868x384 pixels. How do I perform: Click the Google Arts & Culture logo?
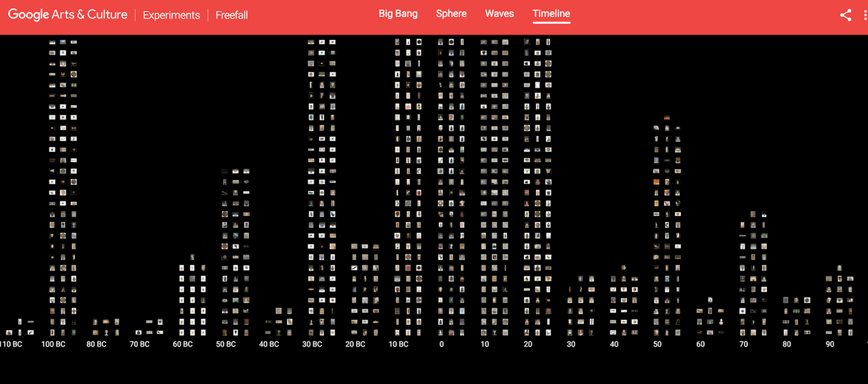point(68,15)
